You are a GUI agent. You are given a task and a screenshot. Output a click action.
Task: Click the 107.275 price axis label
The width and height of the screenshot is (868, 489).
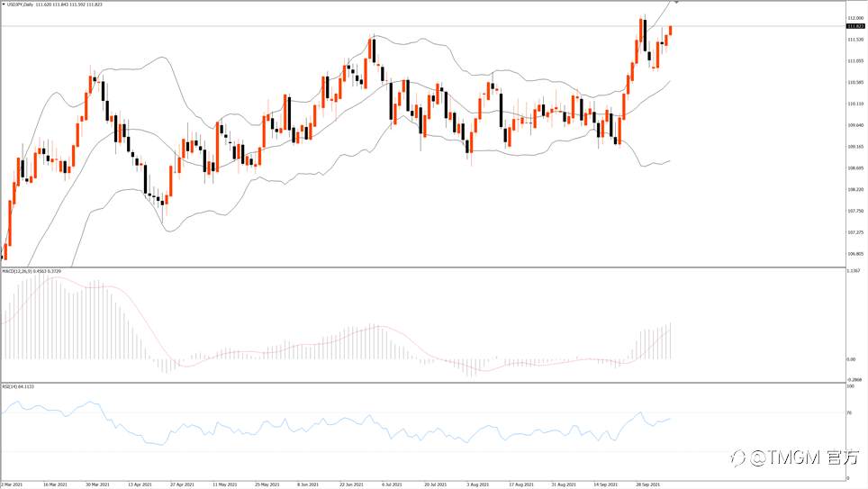tap(855, 232)
